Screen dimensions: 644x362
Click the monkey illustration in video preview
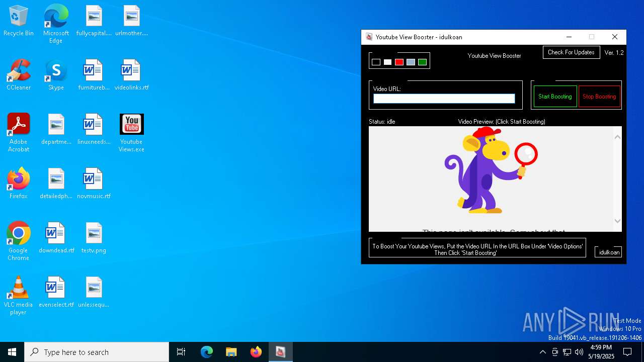point(491,170)
